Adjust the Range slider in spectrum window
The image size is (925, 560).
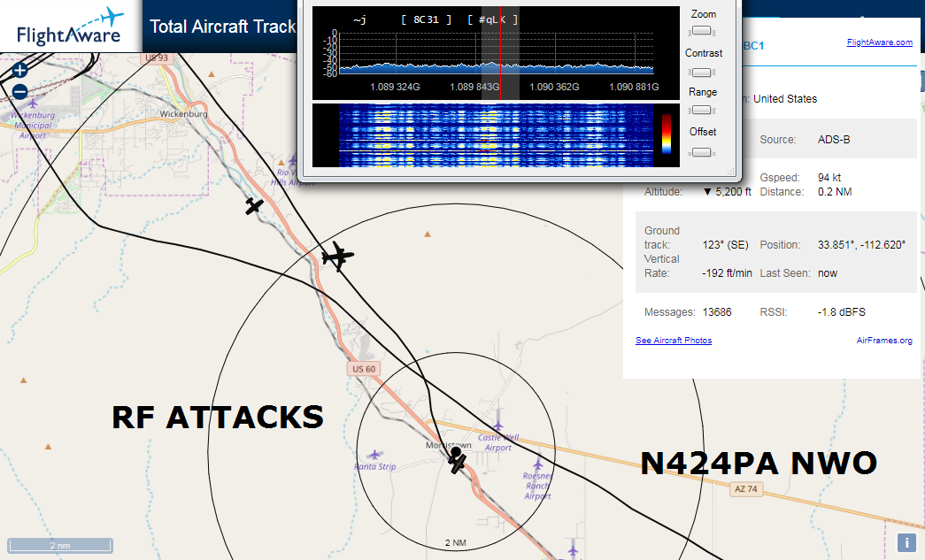(701, 111)
